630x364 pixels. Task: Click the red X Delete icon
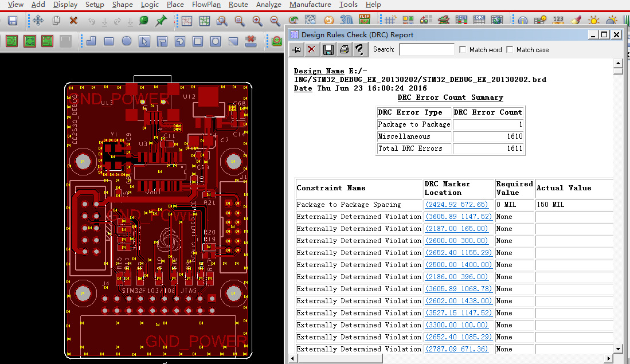pos(73,21)
